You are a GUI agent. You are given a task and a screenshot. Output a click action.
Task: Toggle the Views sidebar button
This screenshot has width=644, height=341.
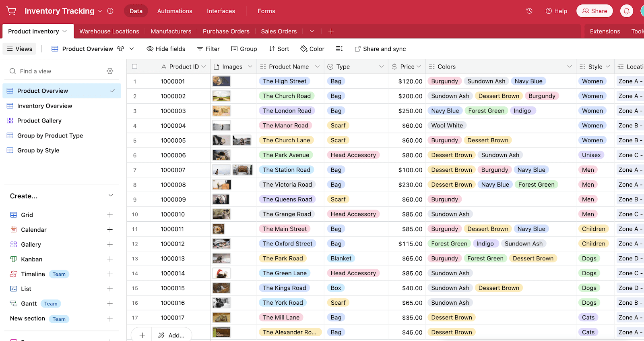coord(19,49)
